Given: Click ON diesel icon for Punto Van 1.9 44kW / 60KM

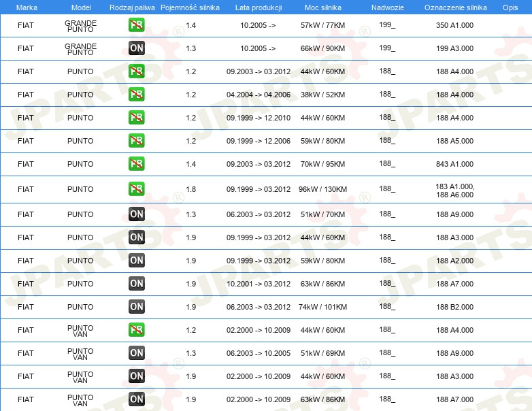Looking at the screenshot, I should pos(136,376).
